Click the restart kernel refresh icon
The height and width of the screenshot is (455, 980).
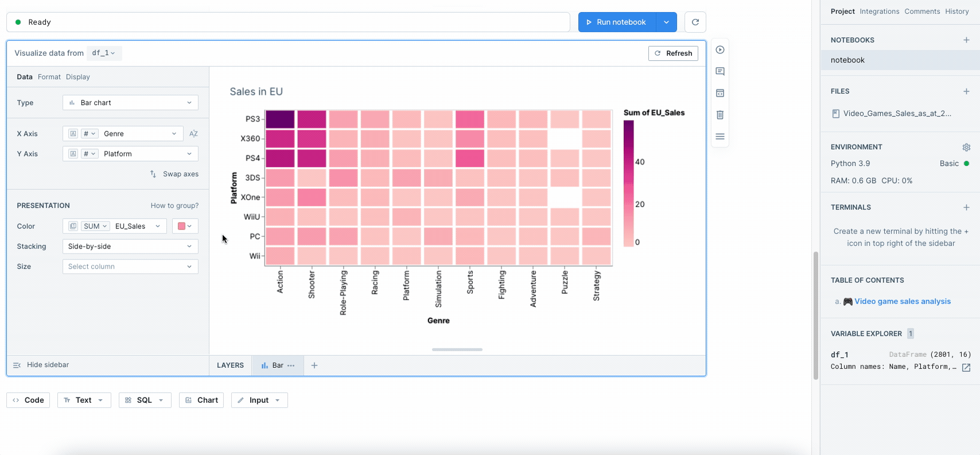[x=695, y=22]
